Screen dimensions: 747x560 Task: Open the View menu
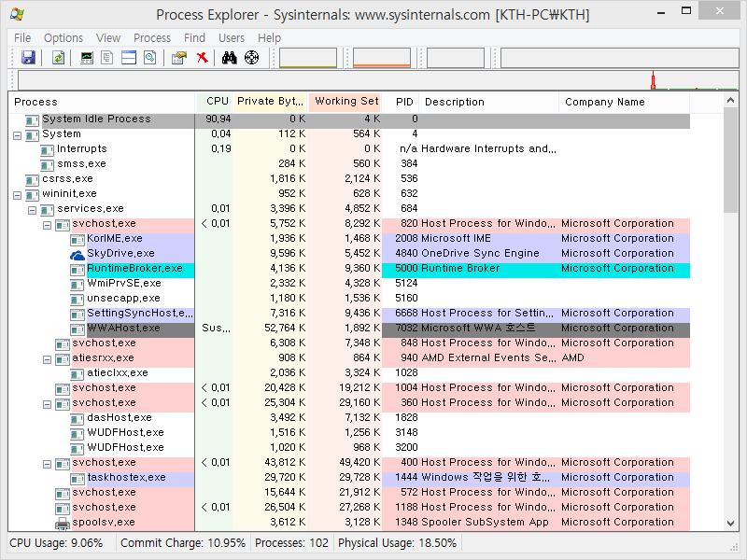[108, 37]
